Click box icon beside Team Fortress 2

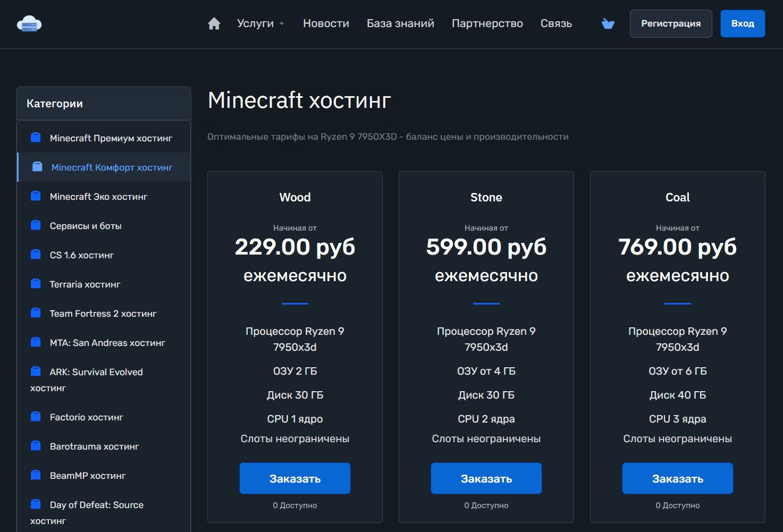click(x=36, y=313)
